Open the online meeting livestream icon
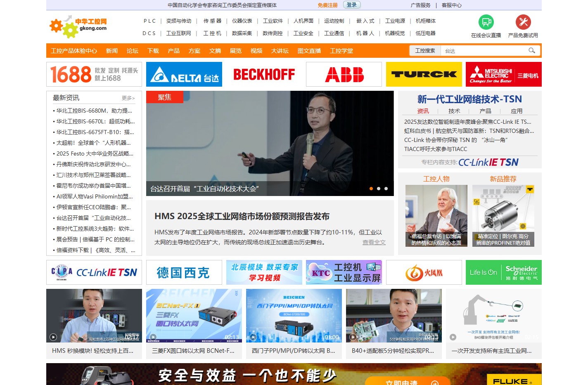The width and height of the screenshot is (588, 385). 486,22
